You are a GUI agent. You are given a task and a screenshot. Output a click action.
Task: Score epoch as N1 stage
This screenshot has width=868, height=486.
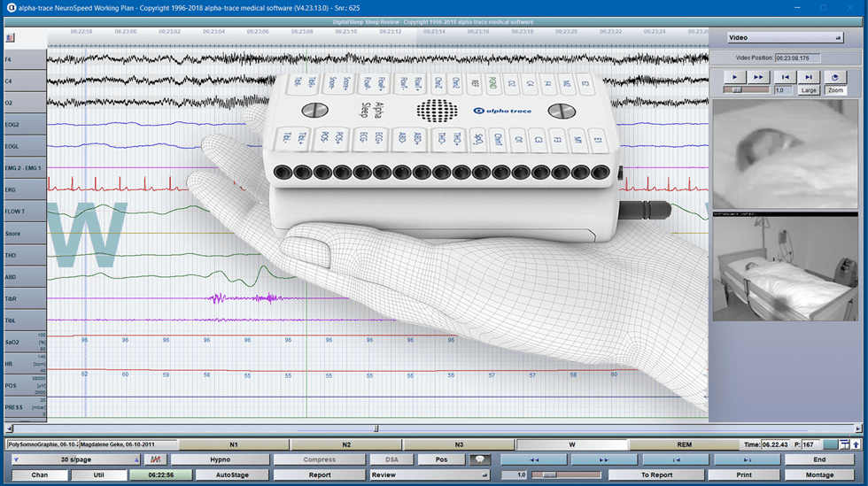234,444
